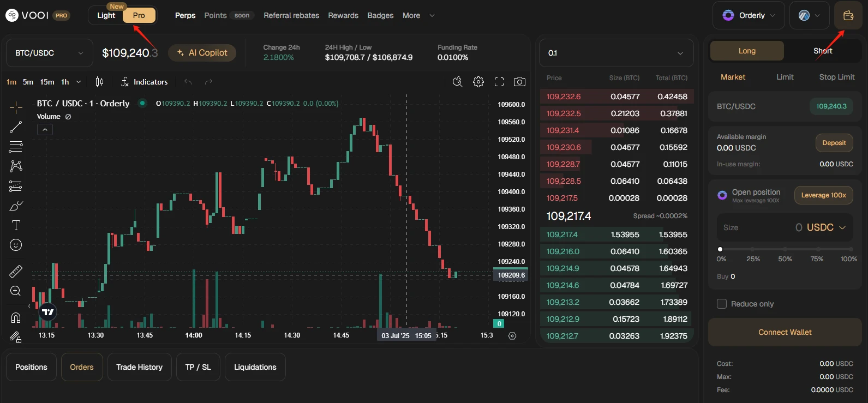Open the ruler measure tool

point(16,271)
